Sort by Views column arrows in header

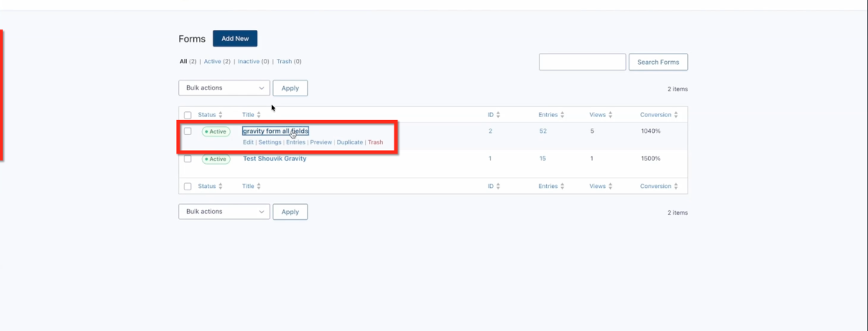pyautogui.click(x=610, y=115)
